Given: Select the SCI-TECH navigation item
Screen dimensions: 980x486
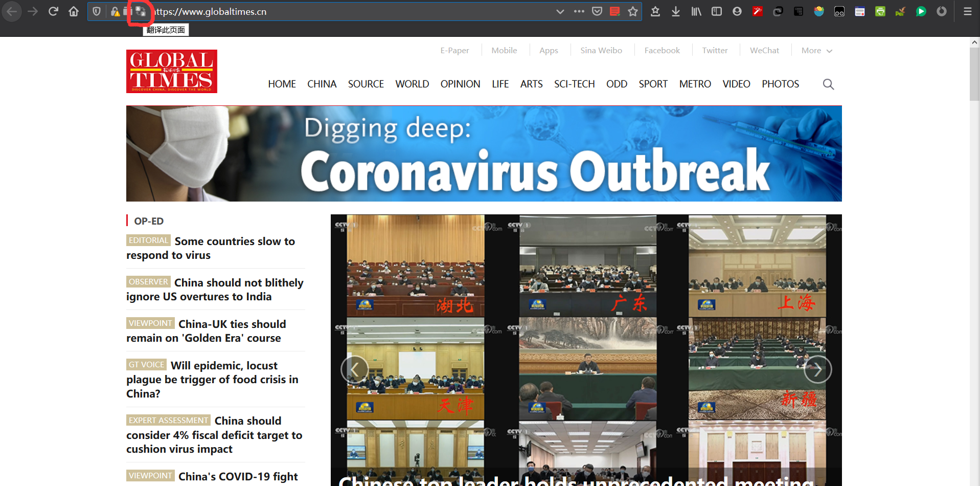Looking at the screenshot, I should (574, 84).
